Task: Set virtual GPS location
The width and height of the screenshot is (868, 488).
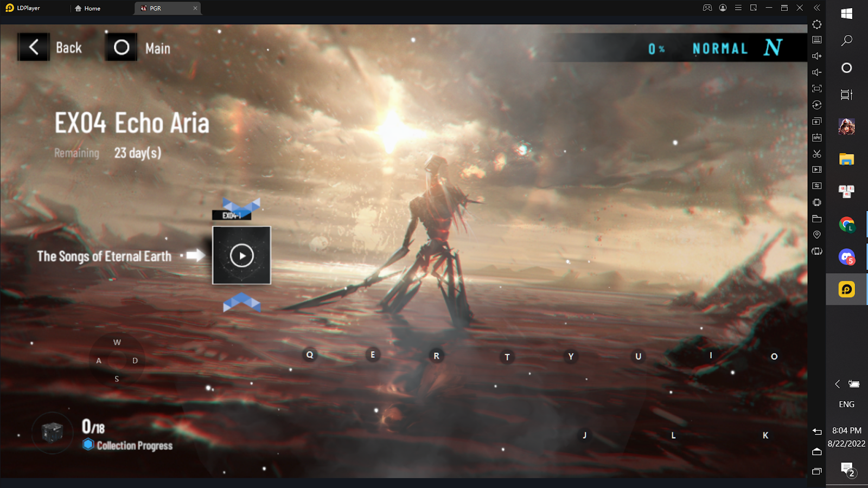Action: click(817, 235)
